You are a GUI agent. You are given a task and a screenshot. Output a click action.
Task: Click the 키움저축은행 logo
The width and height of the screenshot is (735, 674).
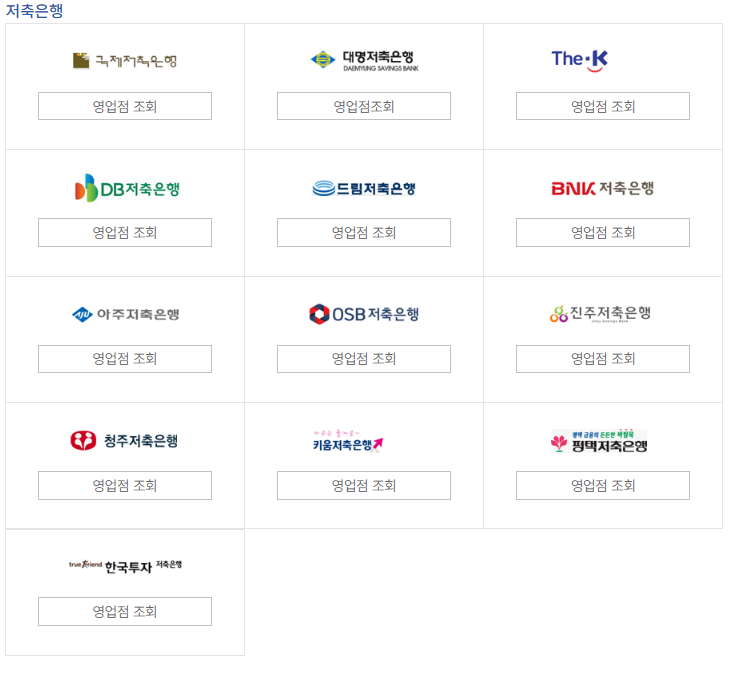[x=348, y=441]
